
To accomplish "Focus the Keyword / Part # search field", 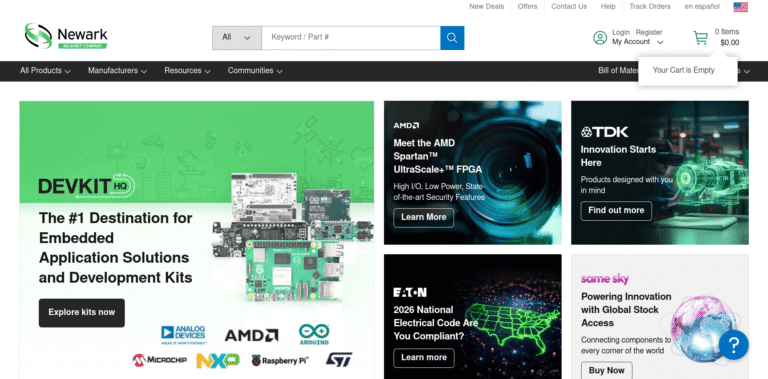I will [351, 38].
